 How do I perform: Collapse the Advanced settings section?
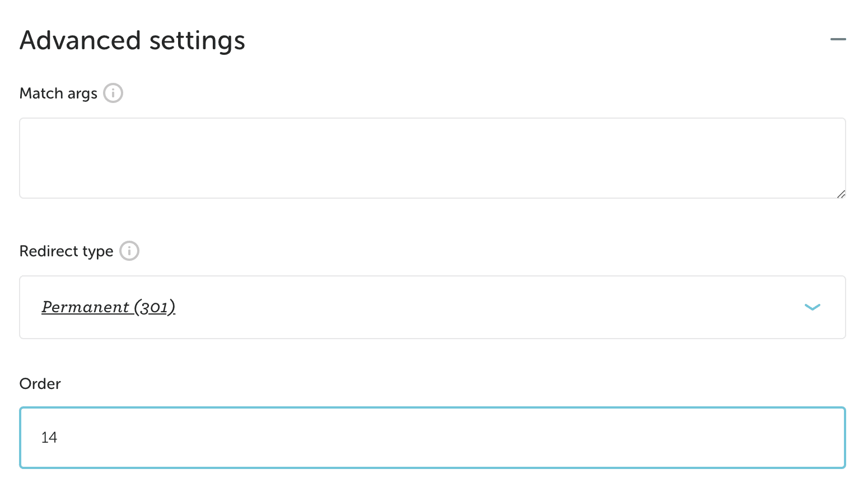pos(838,40)
